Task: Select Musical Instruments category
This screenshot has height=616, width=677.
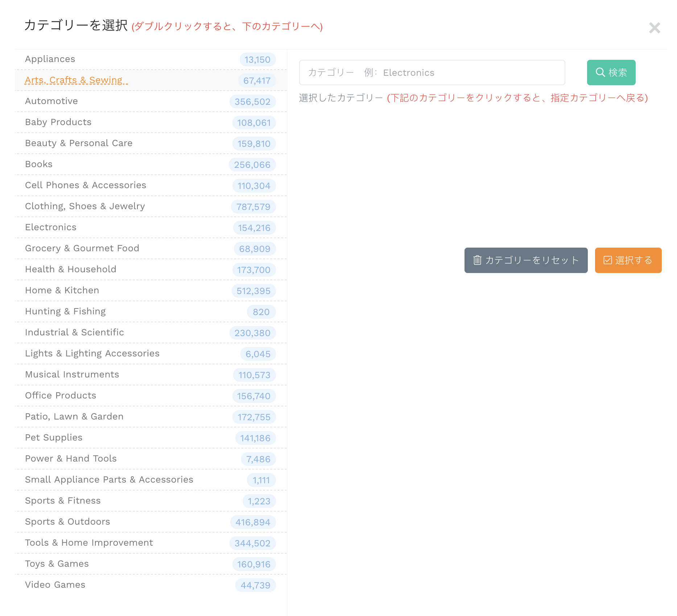Action: click(x=151, y=375)
